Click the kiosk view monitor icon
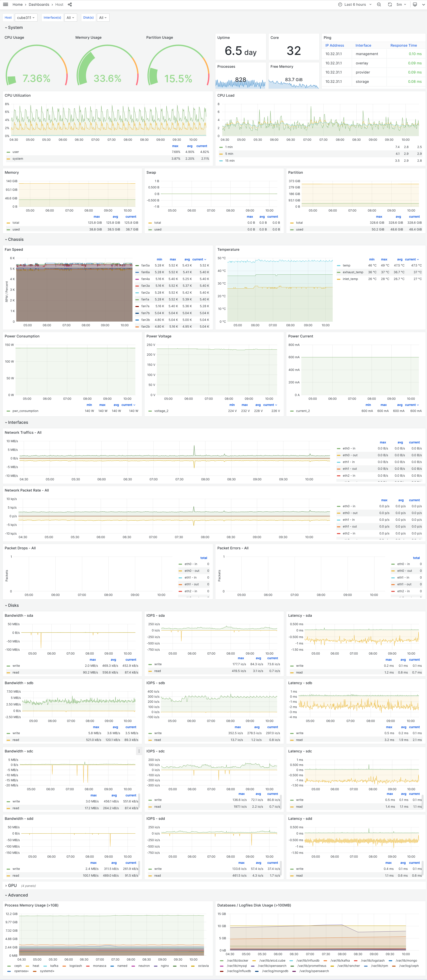 pos(415,5)
